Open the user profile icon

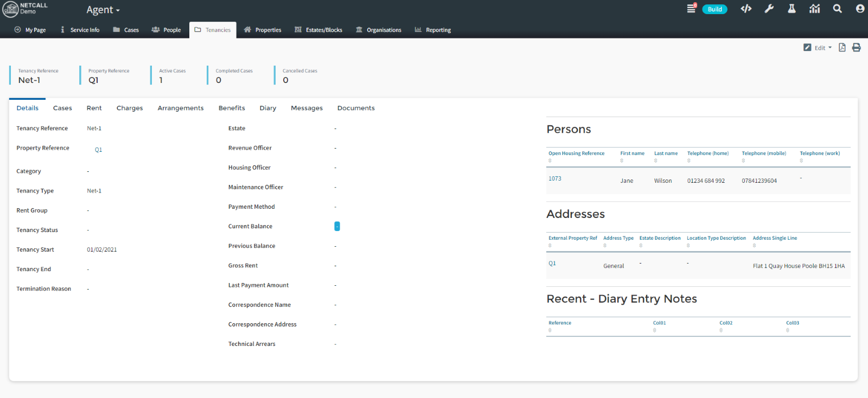(860, 9)
